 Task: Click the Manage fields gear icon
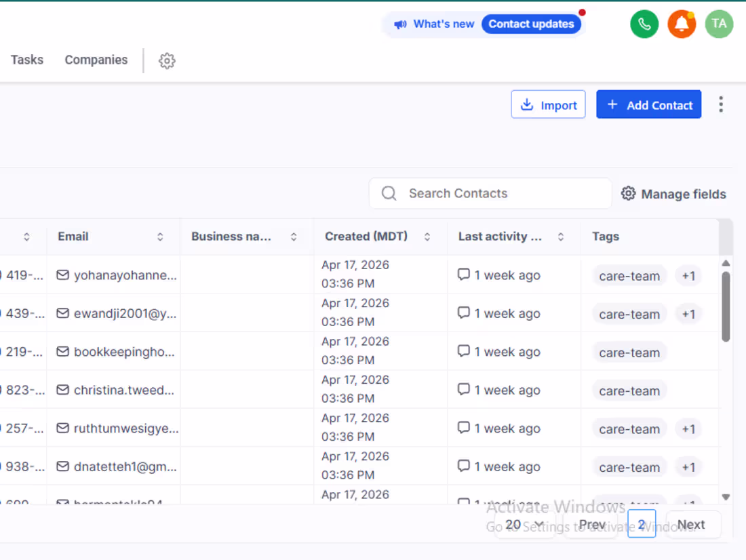tap(628, 194)
